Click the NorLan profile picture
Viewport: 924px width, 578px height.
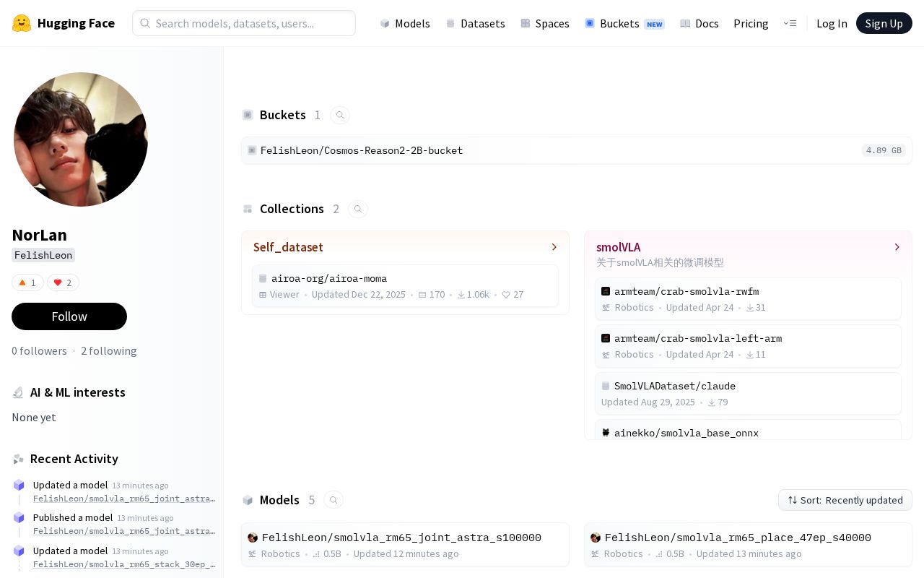pos(81,139)
